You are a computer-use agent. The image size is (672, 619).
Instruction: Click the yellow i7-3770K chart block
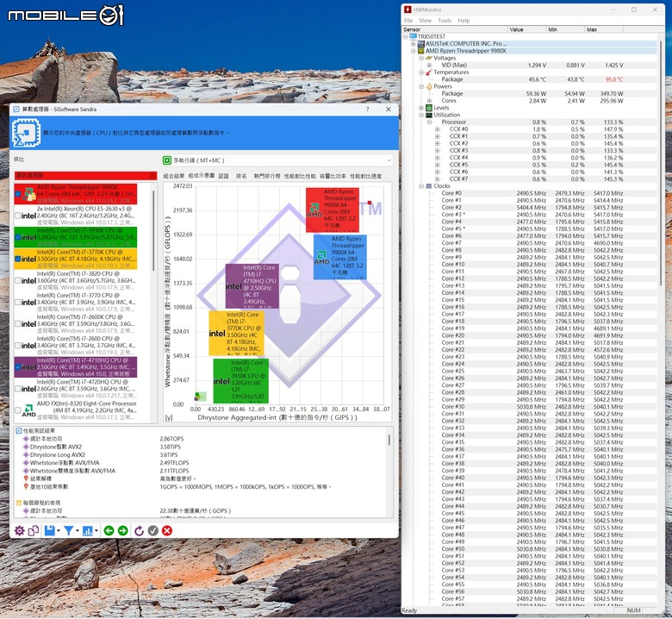(236, 333)
